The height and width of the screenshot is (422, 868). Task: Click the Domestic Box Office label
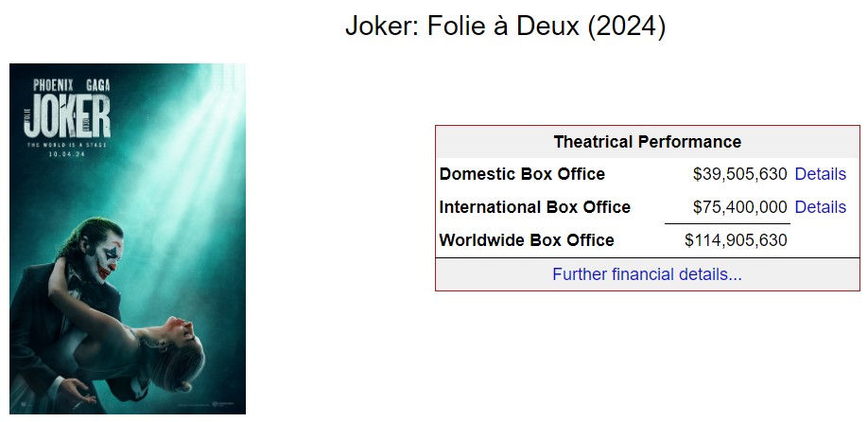522,174
